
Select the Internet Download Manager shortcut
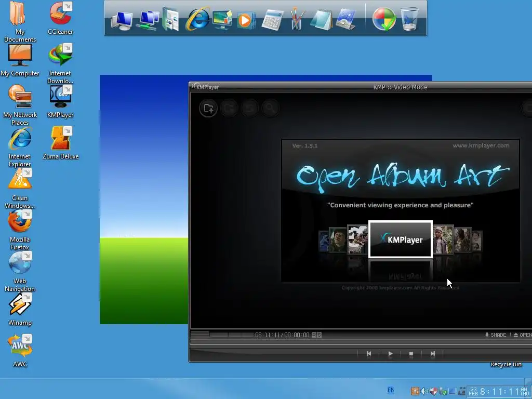click(60, 64)
